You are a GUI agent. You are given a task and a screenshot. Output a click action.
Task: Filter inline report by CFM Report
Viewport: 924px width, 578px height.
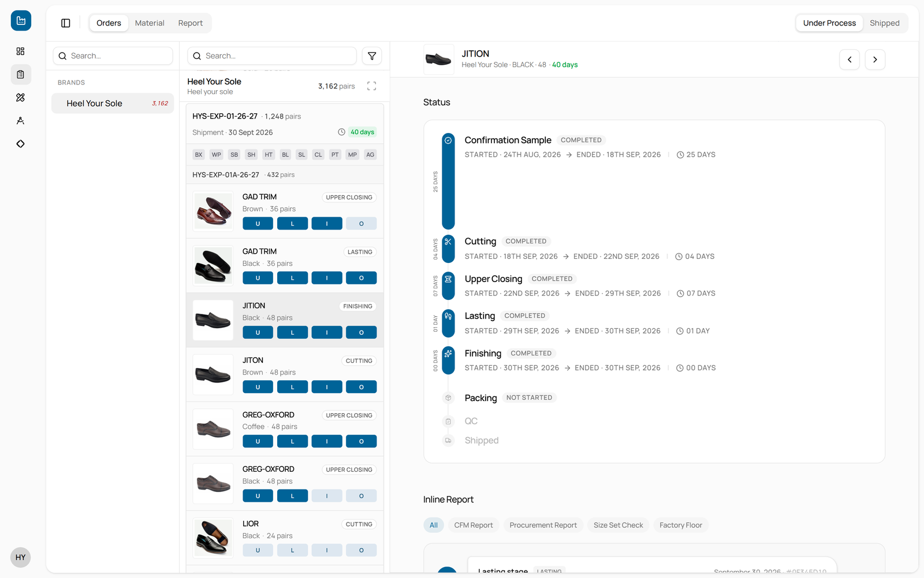[474, 525]
